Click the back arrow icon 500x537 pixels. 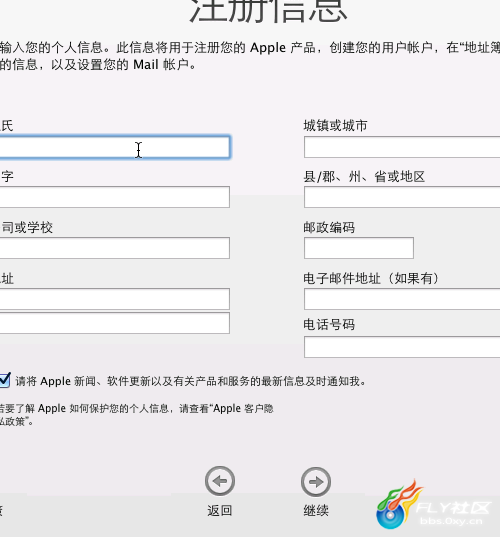point(220,481)
